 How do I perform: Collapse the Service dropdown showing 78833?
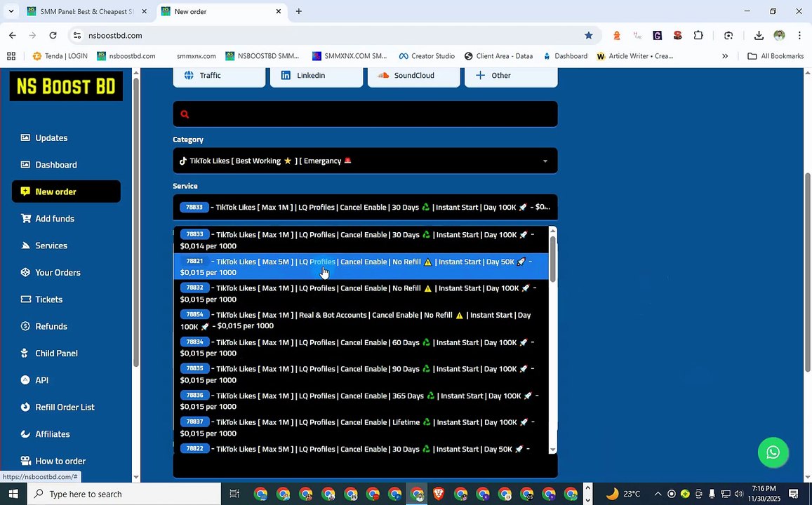coord(365,207)
